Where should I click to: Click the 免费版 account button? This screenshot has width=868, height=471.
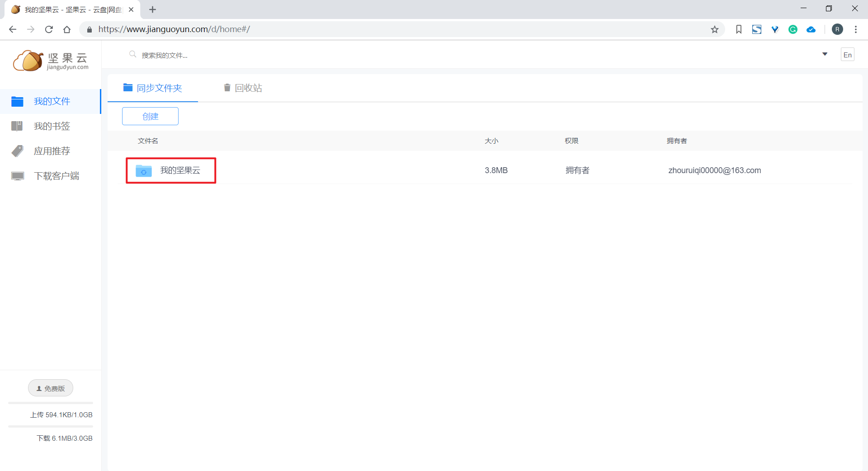50,388
